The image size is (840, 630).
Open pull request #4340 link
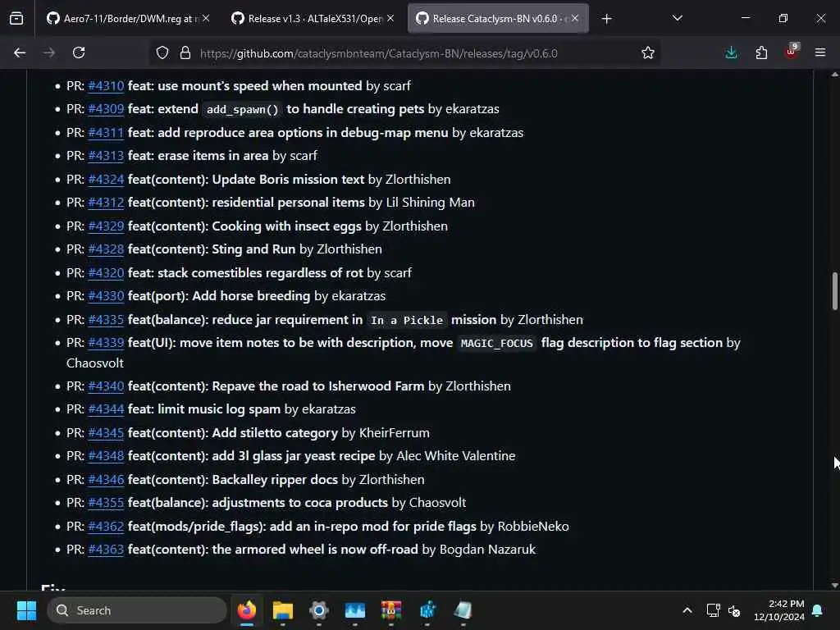point(106,386)
